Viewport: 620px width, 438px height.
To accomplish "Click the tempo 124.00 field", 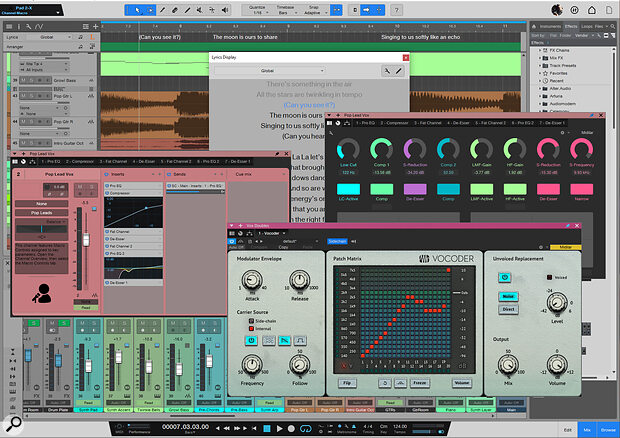I will (400, 427).
